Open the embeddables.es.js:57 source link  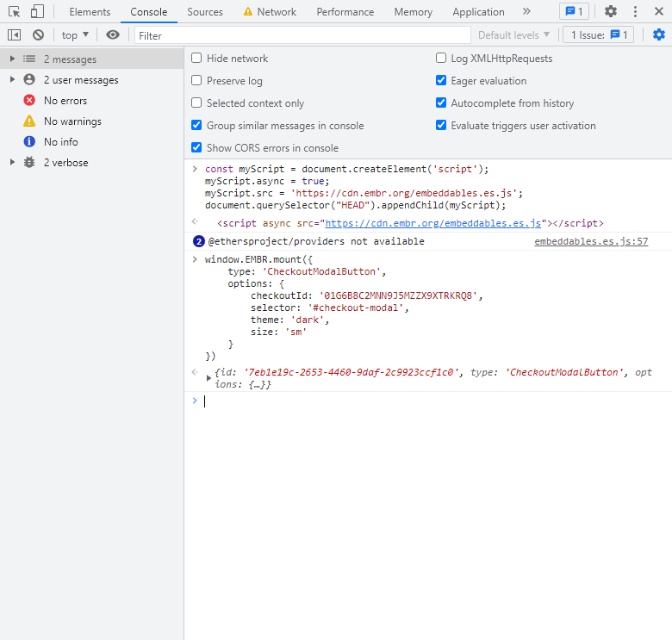tap(591, 241)
